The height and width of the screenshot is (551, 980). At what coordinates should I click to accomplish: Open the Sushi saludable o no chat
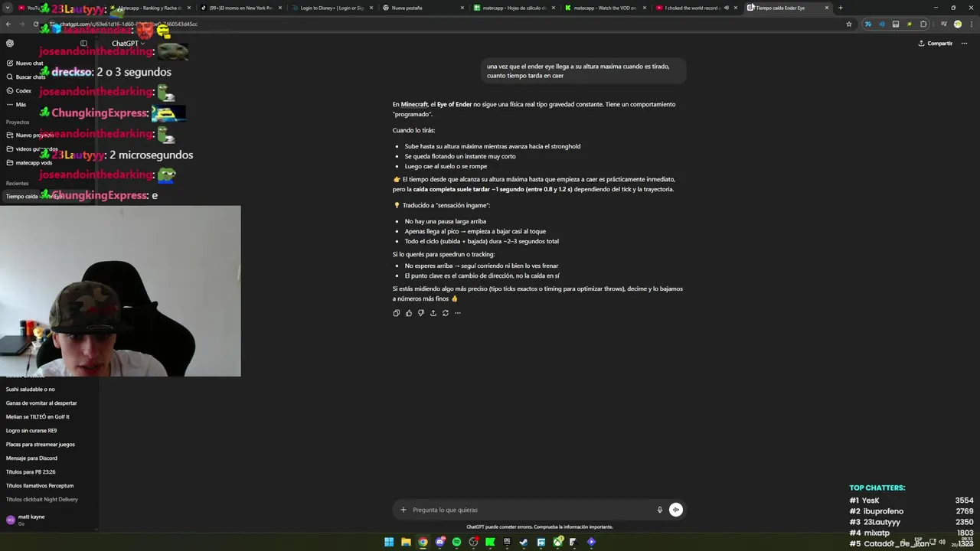(x=31, y=390)
